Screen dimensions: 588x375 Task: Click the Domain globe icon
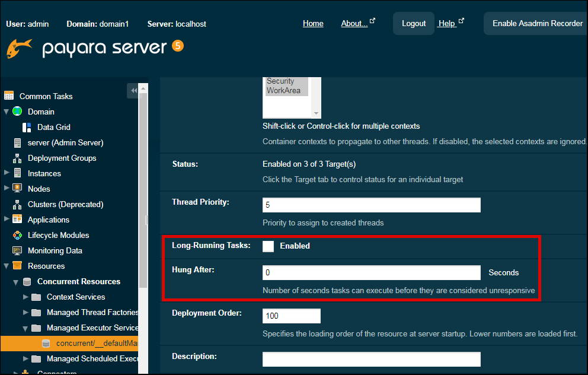17,112
